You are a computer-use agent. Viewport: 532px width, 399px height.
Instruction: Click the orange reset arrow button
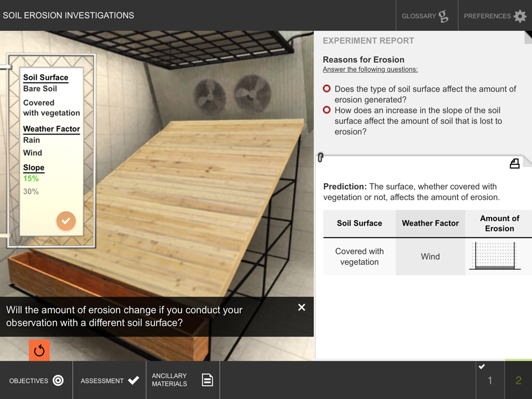click(x=39, y=350)
